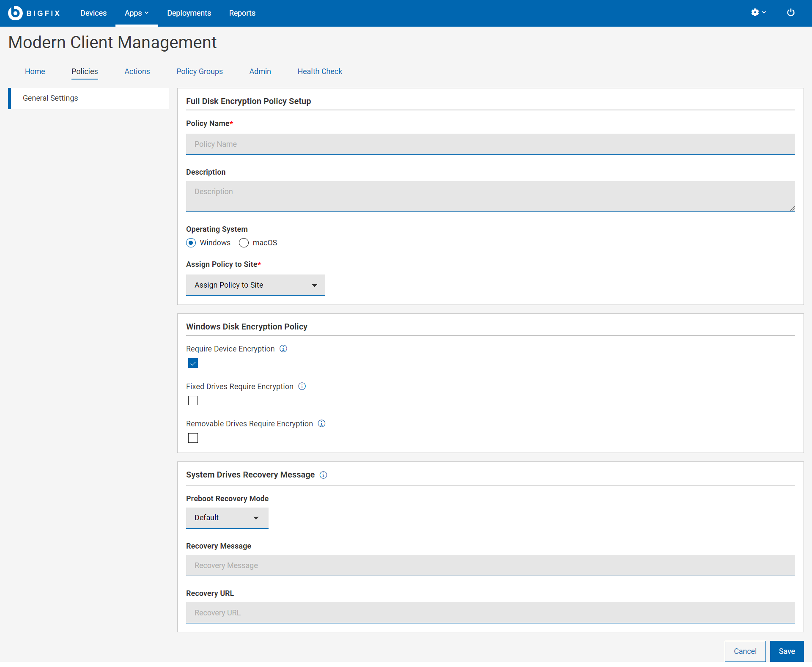Enable Removable Drives Require Encryption checkbox
The height and width of the screenshot is (667, 812).
[193, 438]
